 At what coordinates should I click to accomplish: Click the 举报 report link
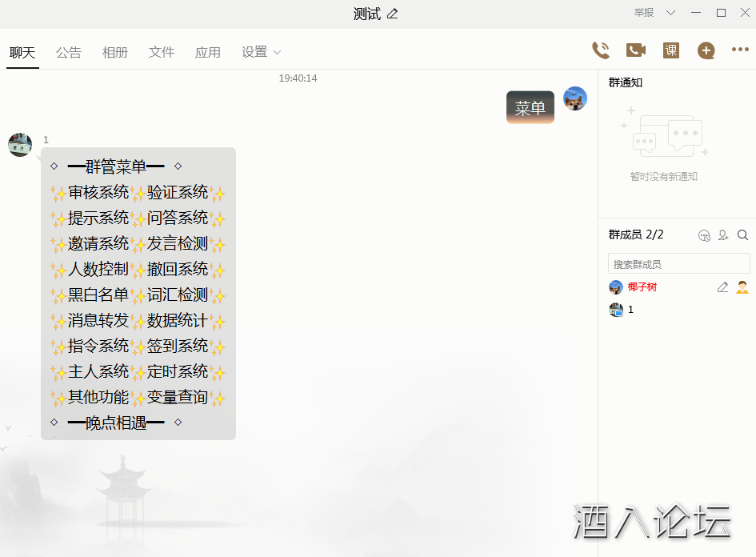pos(644,13)
